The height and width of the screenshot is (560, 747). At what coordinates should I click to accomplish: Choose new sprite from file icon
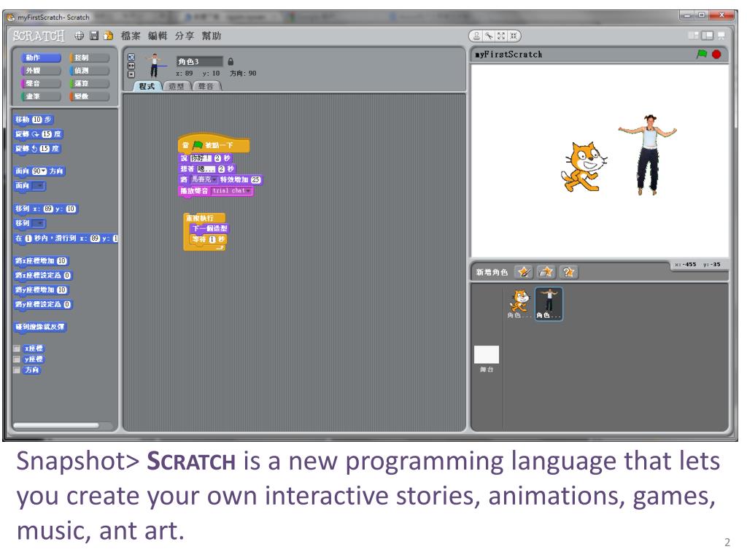tap(546, 272)
